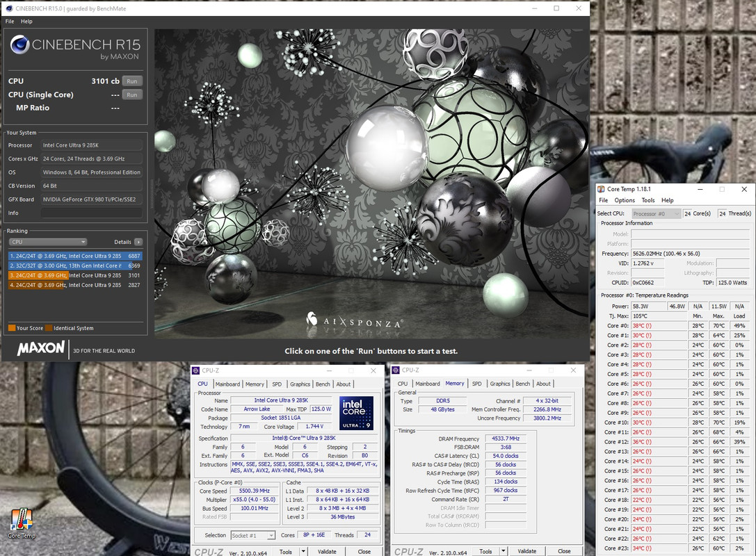Open the File menu in Cinebench
This screenshot has width=756, height=556.
(x=10, y=22)
